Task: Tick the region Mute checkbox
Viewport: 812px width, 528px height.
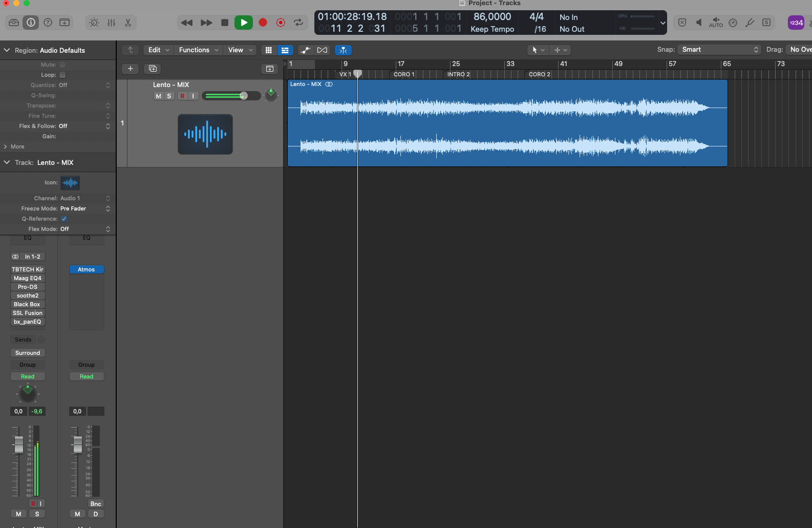Action: click(62, 65)
